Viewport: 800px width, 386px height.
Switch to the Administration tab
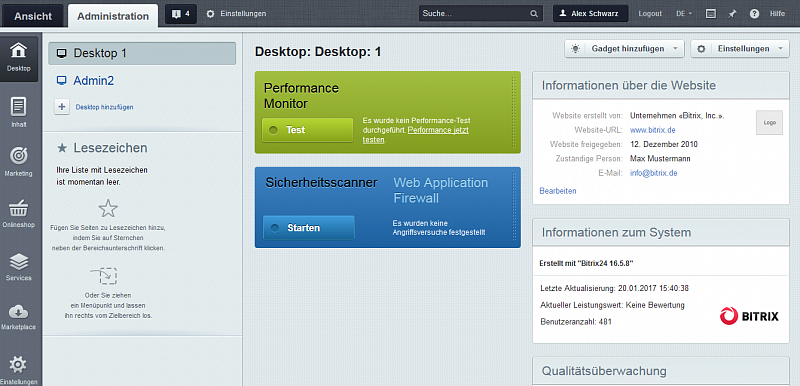pos(113,16)
